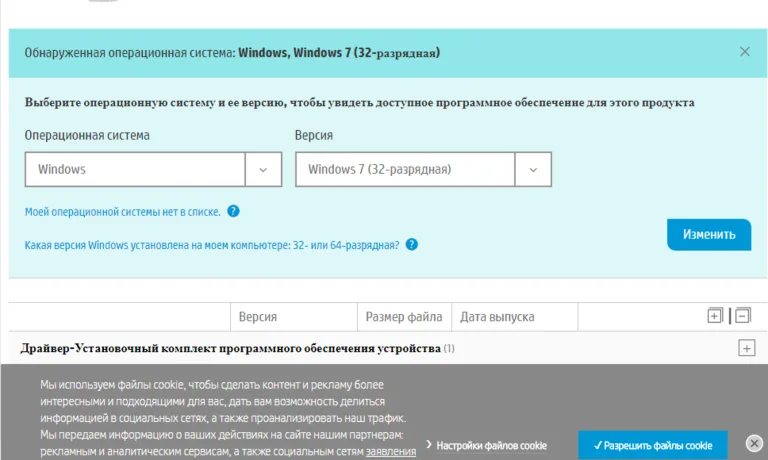This screenshot has width=768, height=460.
Task: Click the arrow of the Windows dropdown
Action: pyautogui.click(x=264, y=169)
